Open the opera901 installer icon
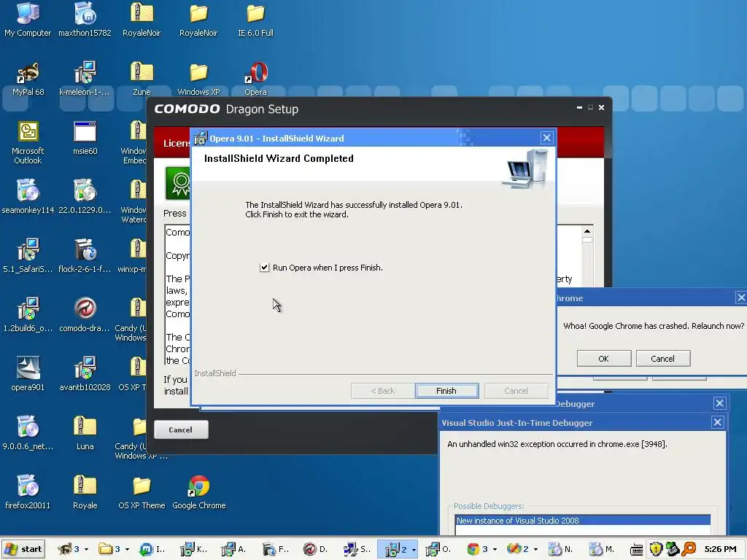 tap(28, 373)
